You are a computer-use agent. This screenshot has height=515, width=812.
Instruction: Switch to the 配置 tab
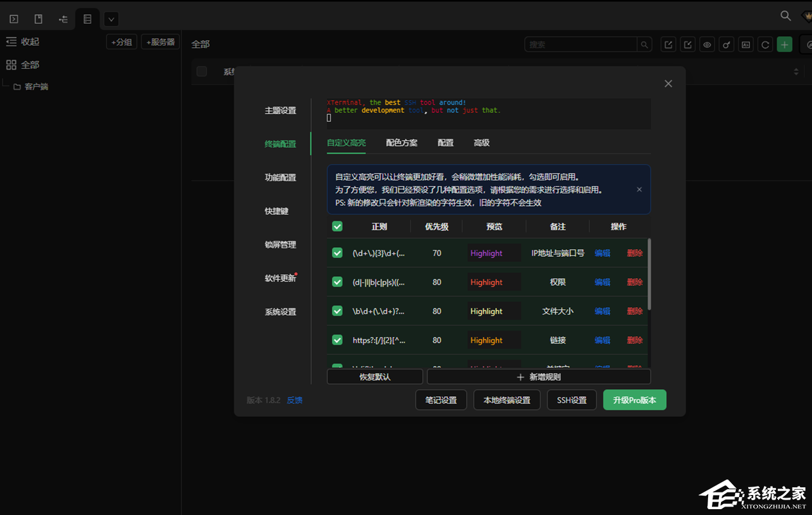[445, 143]
